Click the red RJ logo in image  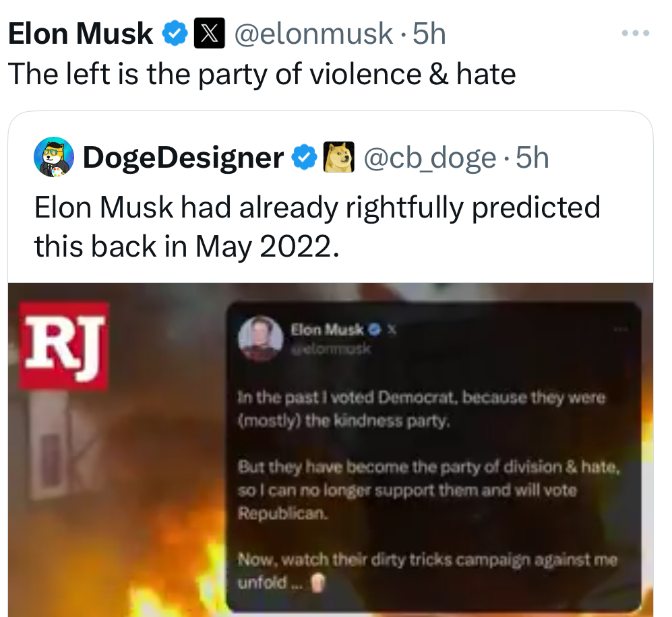63,346
